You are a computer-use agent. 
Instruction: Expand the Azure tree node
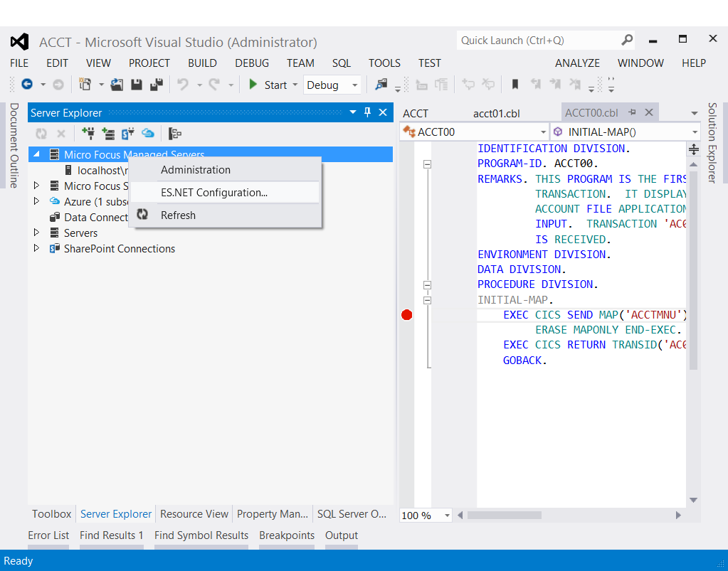coord(37,201)
